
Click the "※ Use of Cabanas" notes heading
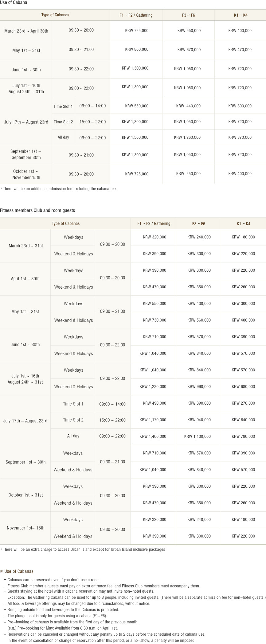click(x=17, y=571)
